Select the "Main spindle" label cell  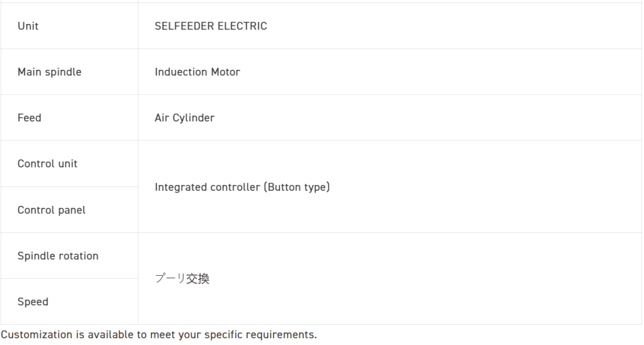(49, 72)
